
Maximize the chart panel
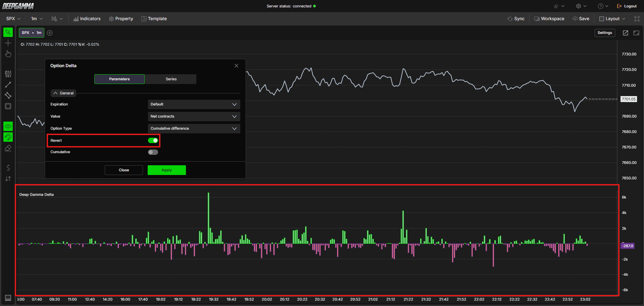636,33
